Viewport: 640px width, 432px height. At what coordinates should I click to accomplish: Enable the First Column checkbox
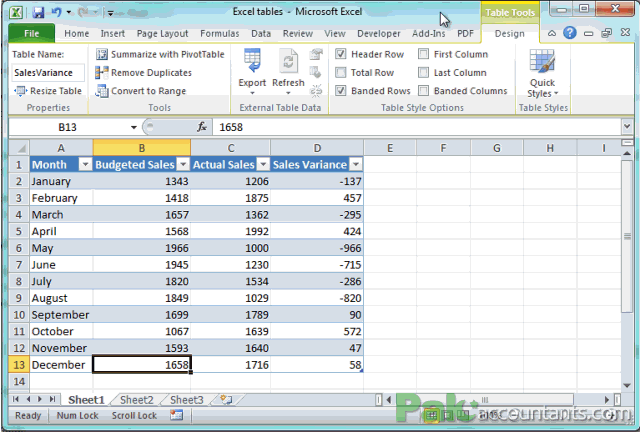pyautogui.click(x=423, y=54)
